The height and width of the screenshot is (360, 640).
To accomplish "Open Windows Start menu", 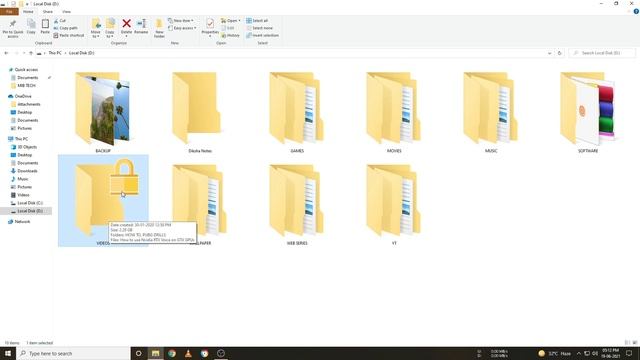I will tap(8, 353).
